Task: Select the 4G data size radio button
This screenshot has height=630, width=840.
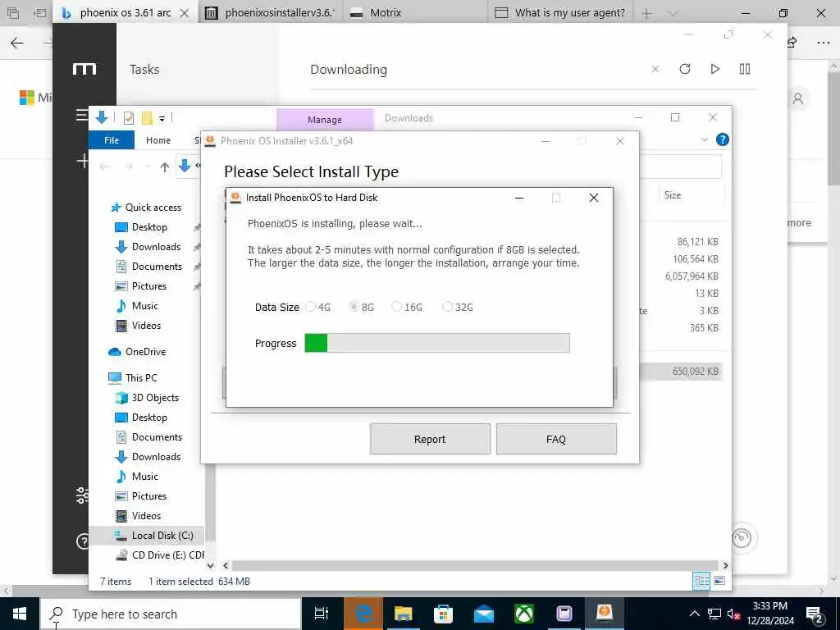Action: click(x=311, y=307)
